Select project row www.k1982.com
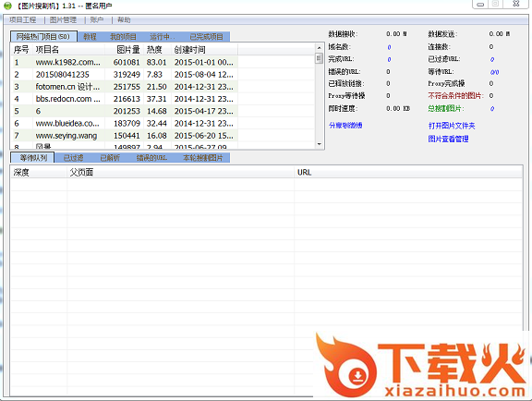The width and height of the screenshot is (532, 401). point(124,62)
